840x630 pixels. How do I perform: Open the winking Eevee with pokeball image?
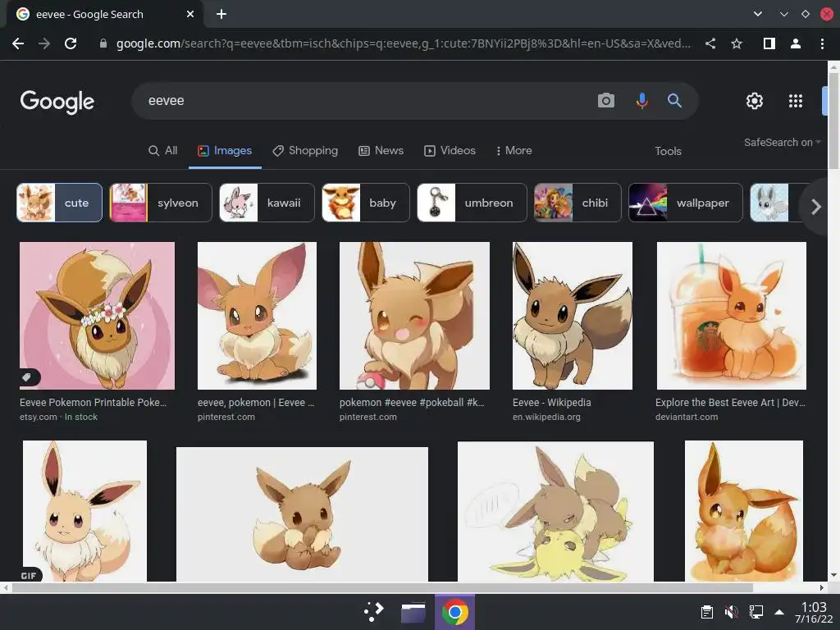(x=414, y=316)
